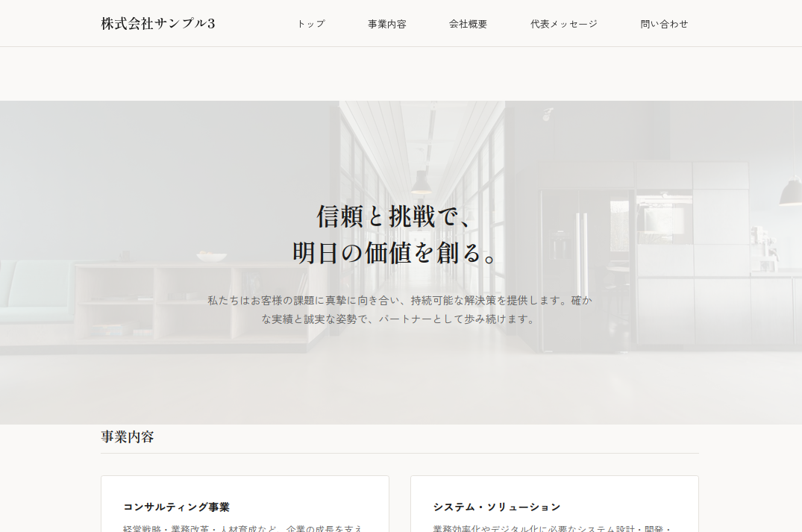
Task: Select 会社概要 in the navigation bar
Action: (x=468, y=24)
